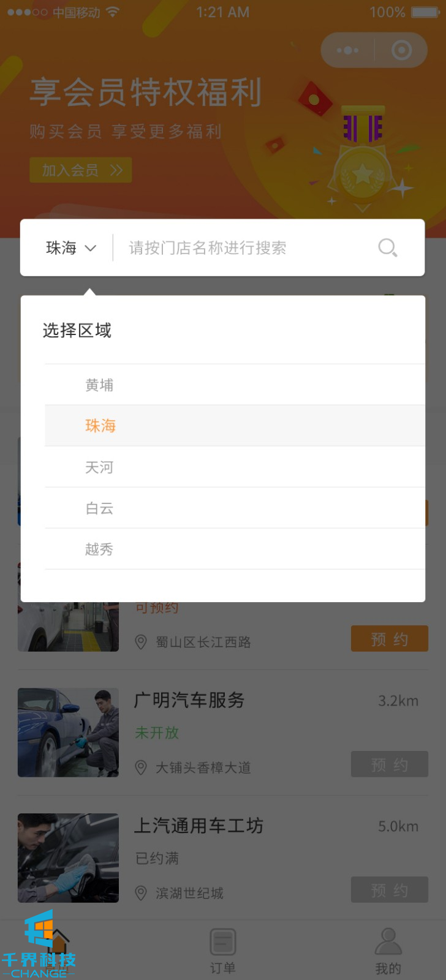Tap the mini-program close circle icon

(x=401, y=50)
